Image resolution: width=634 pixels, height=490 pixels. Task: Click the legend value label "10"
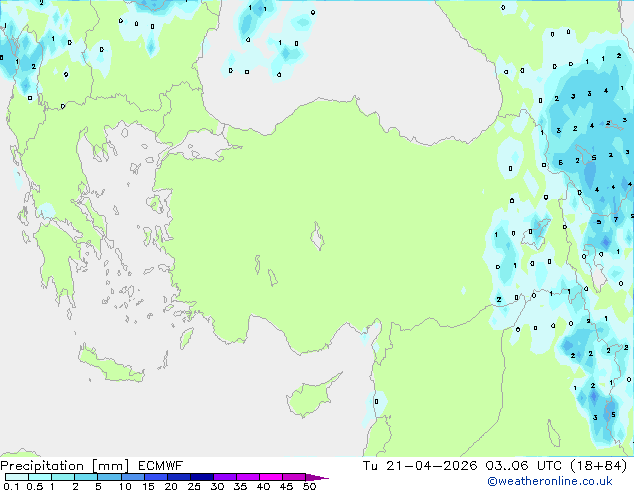click(125, 486)
